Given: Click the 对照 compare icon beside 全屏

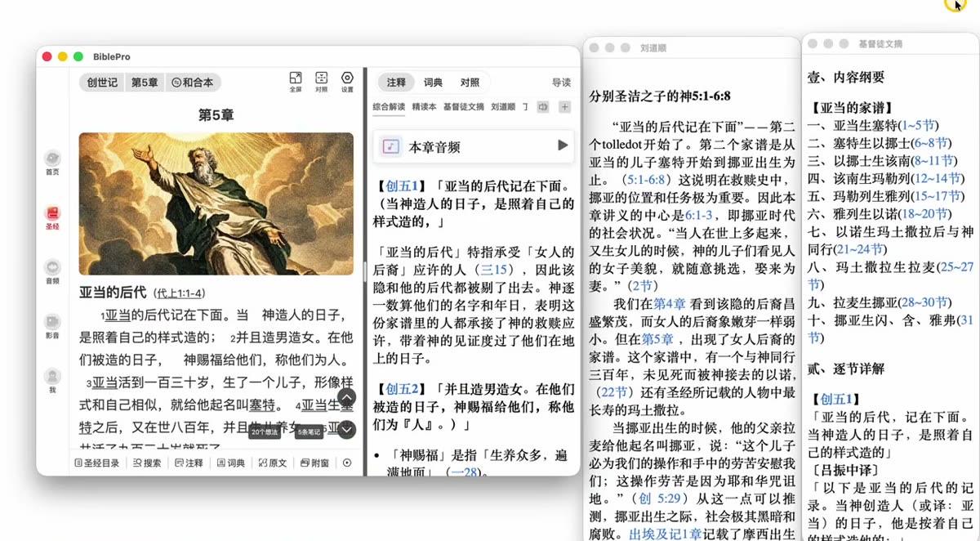Looking at the screenshot, I should click(x=321, y=81).
